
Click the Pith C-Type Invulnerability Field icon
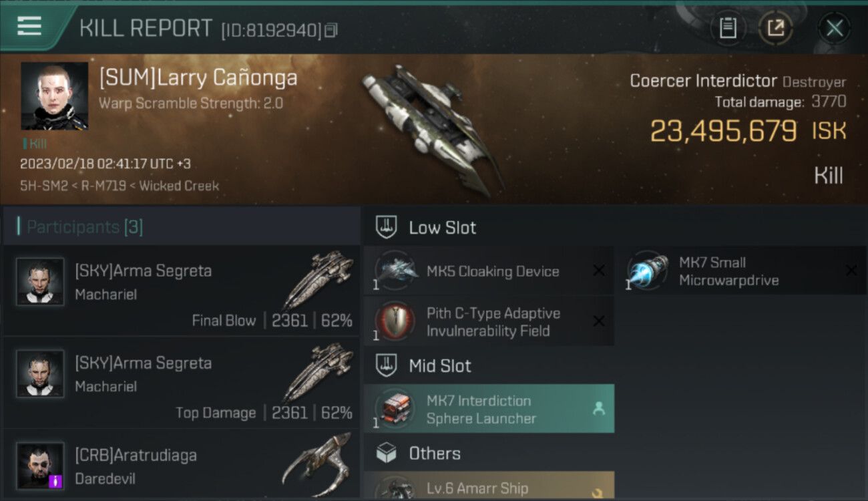click(395, 321)
